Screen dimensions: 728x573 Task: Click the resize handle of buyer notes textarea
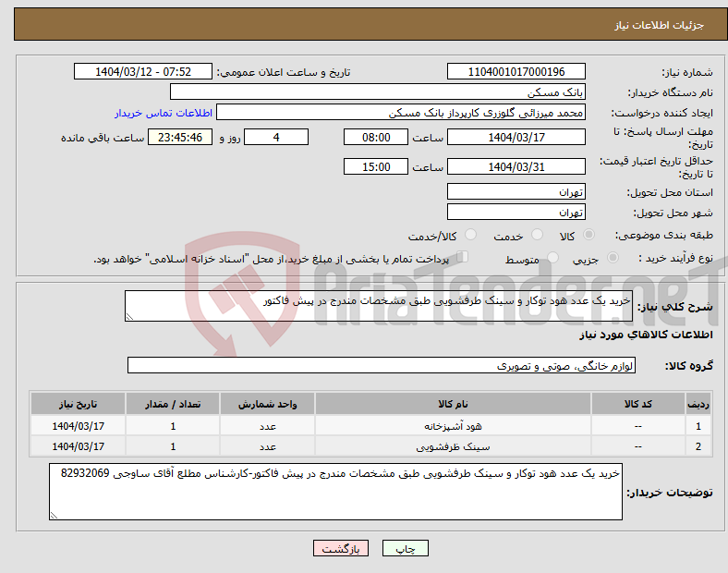click(x=54, y=516)
